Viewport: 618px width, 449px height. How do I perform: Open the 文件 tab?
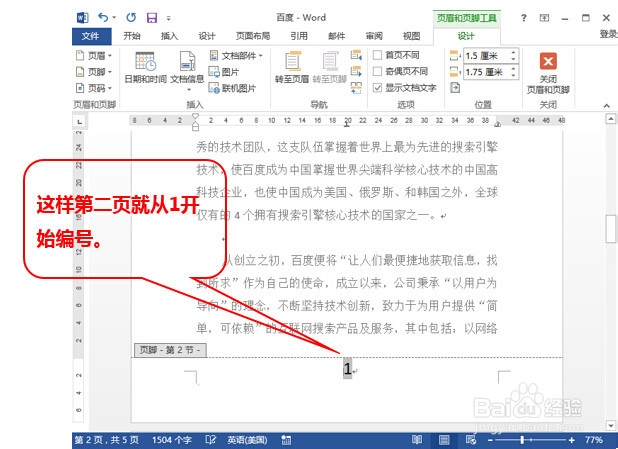tap(91, 36)
